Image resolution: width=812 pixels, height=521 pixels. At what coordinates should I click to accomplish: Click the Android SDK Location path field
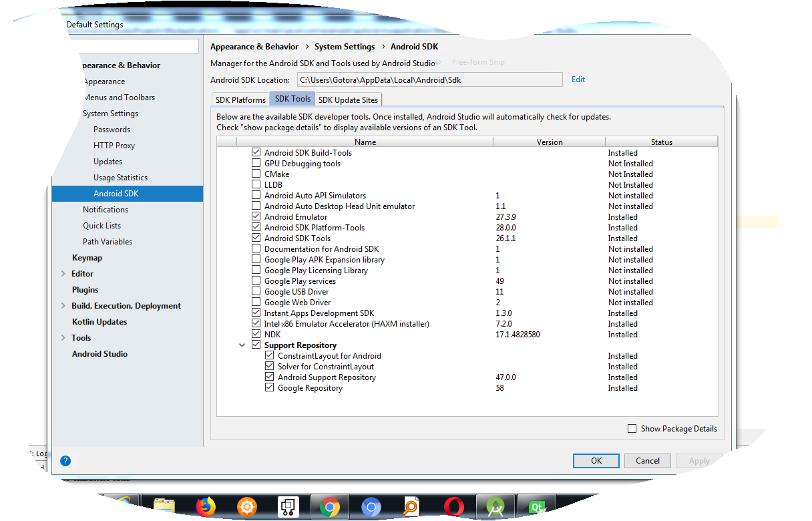click(429, 80)
